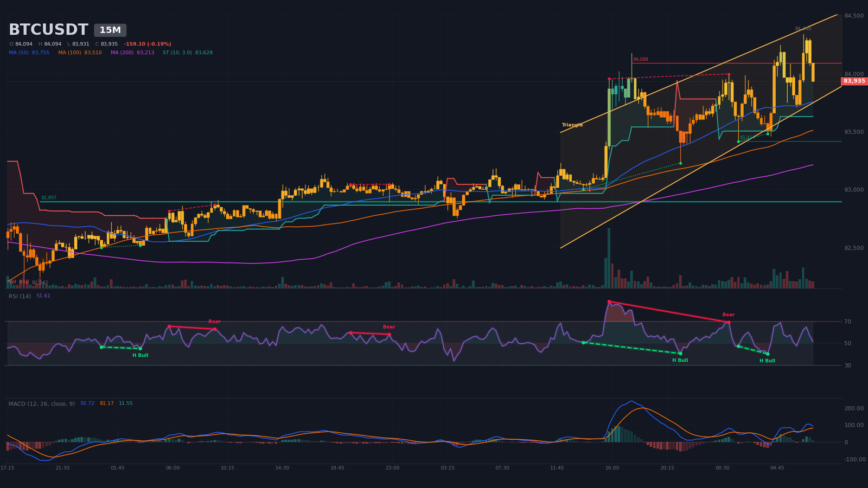
Task: Select the MACD (12, 26, close, 9) label
Action: coord(42,404)
